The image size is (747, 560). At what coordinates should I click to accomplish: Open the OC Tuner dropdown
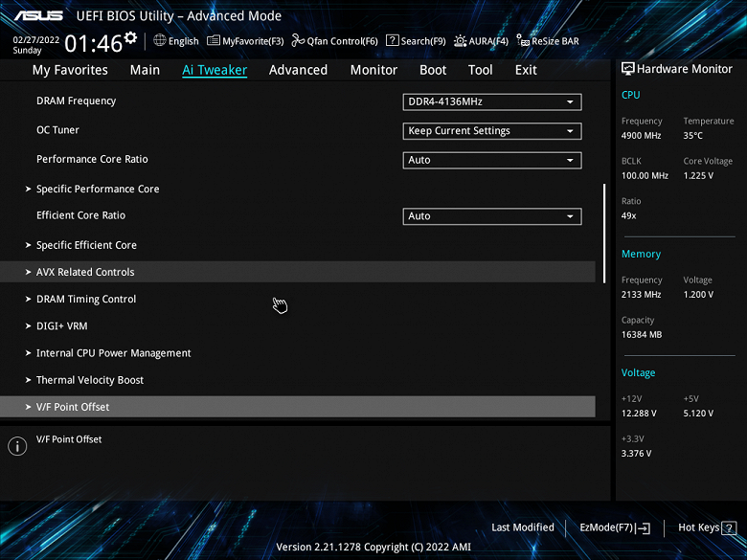pyautogui.click(x=492, y=131)
